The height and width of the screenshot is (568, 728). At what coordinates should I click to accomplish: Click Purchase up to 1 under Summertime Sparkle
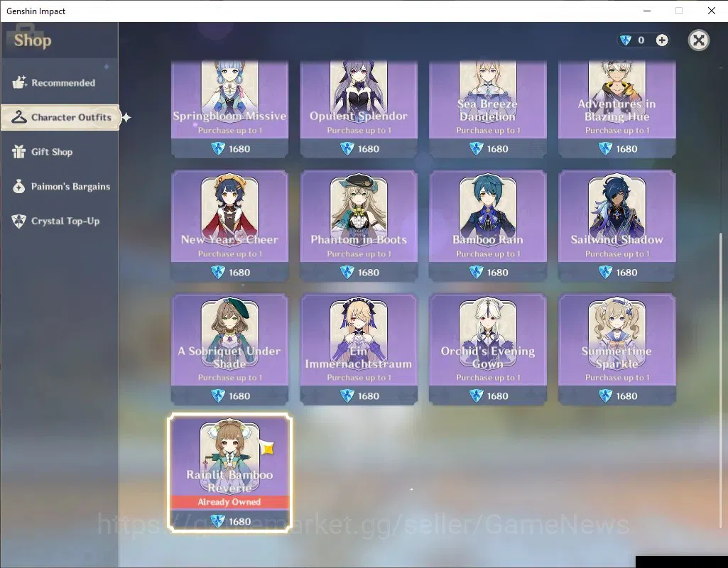coord(617,377)
